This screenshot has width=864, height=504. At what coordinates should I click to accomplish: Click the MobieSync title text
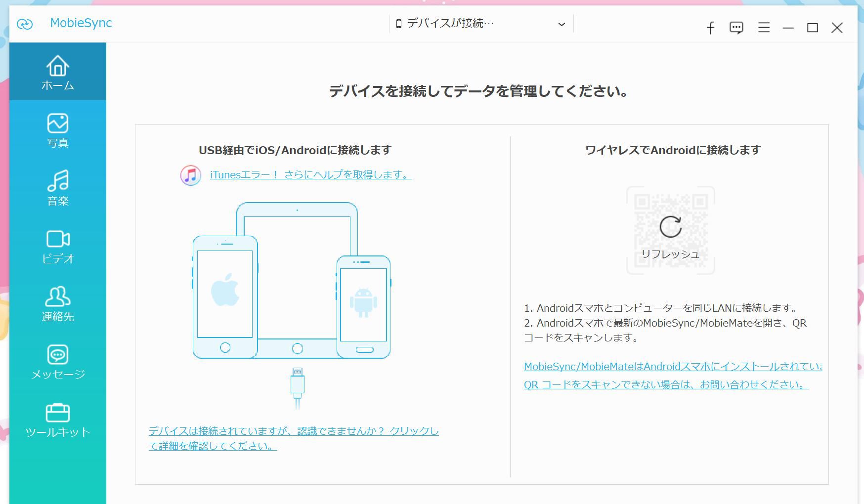81,23
